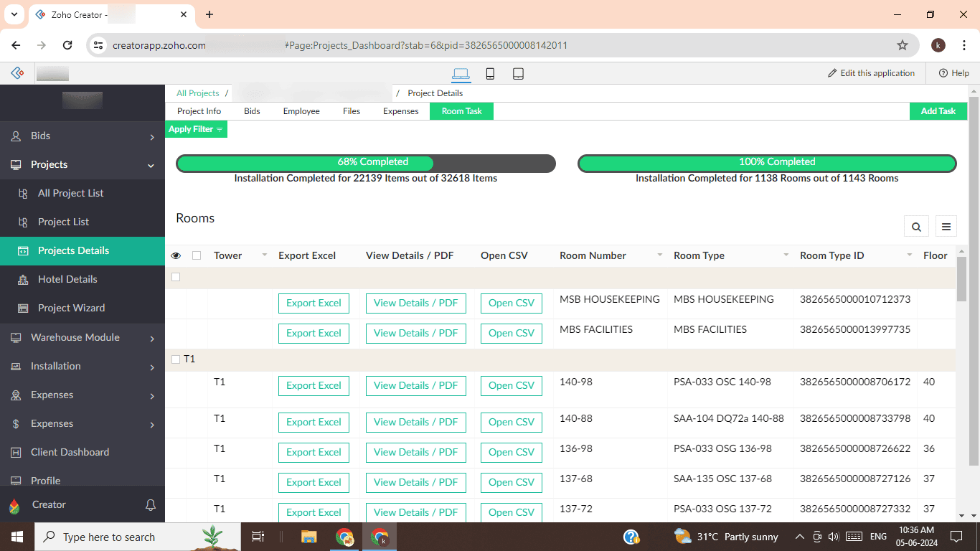Switch to mobile phone preview mode
Screen dimensions: 980x551
(489, 73)
